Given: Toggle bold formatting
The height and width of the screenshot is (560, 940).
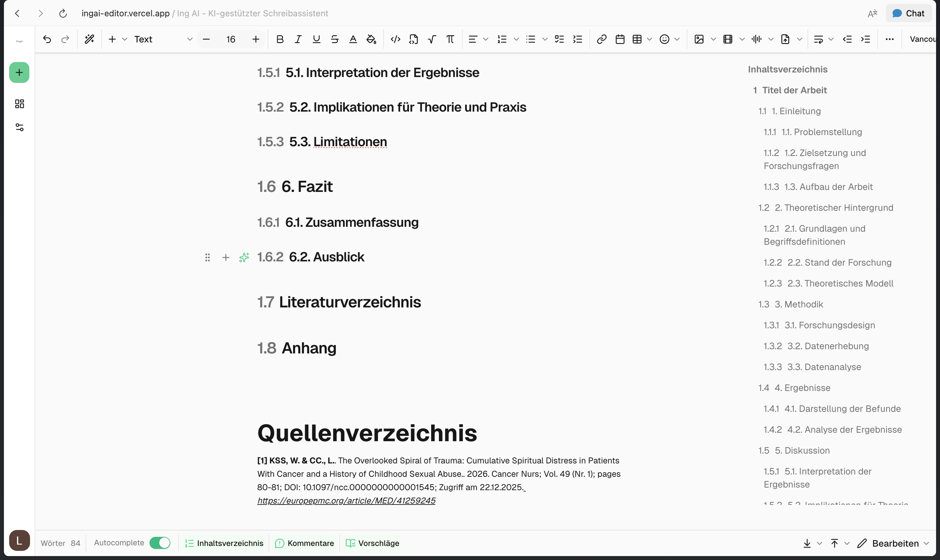Looking at the screenshot, I should point(280,39).
